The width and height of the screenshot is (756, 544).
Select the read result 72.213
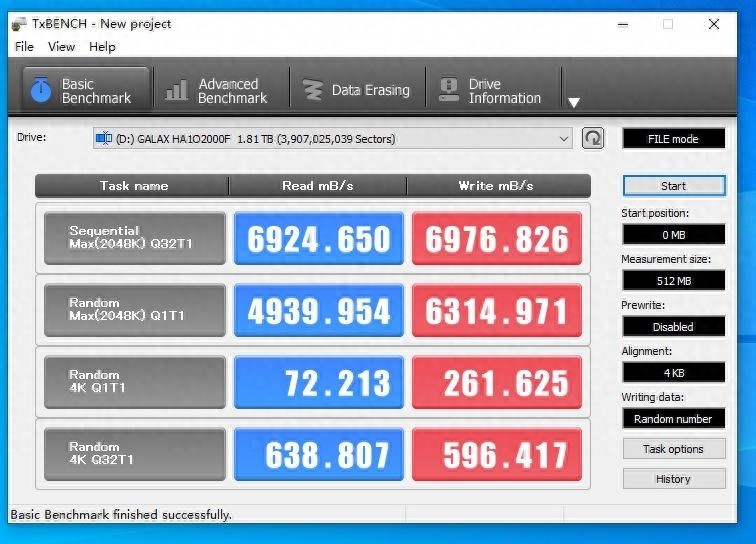[x=319, y=382]
